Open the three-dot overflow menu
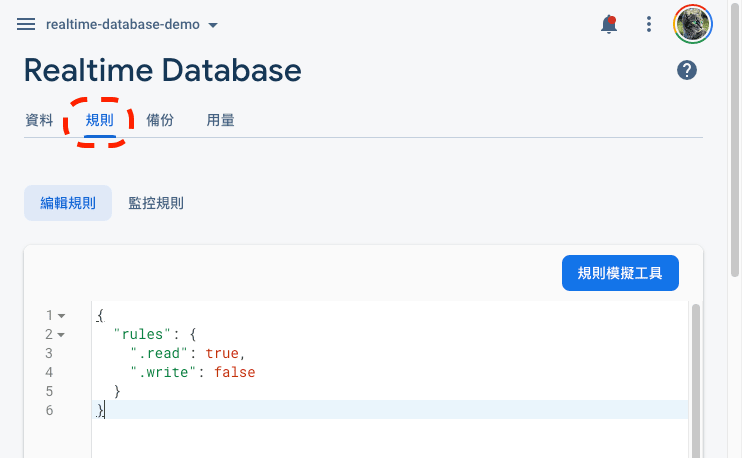This screenshot has width=742, height=458. click(x=649, y=24)
